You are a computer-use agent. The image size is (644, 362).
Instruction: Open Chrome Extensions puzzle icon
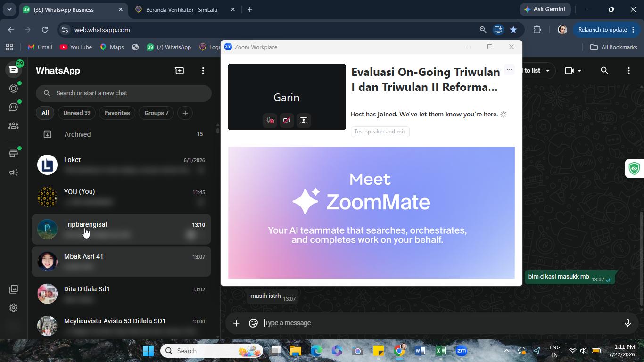[x=537, y=30]
